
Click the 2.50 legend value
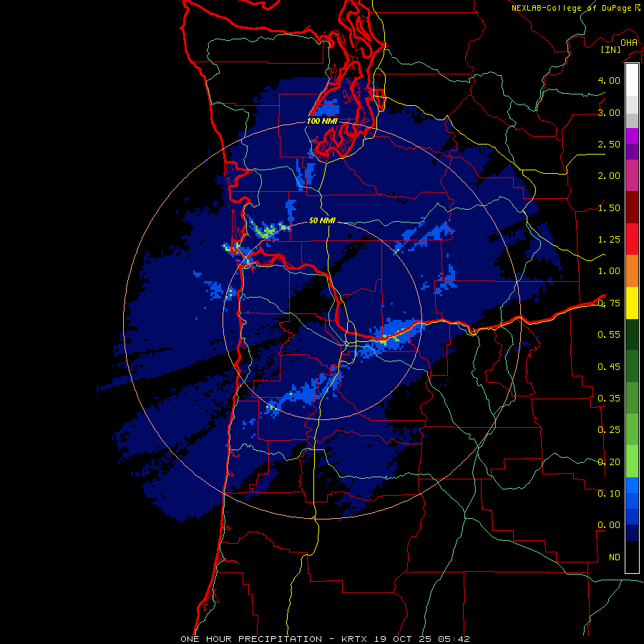pyautogui.click(x=609, y=144)
